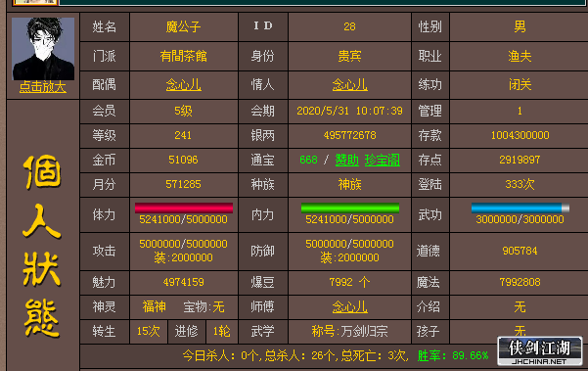Click the green 内力 inner power bar
The image size is (588, 371).
pos(350,208)
